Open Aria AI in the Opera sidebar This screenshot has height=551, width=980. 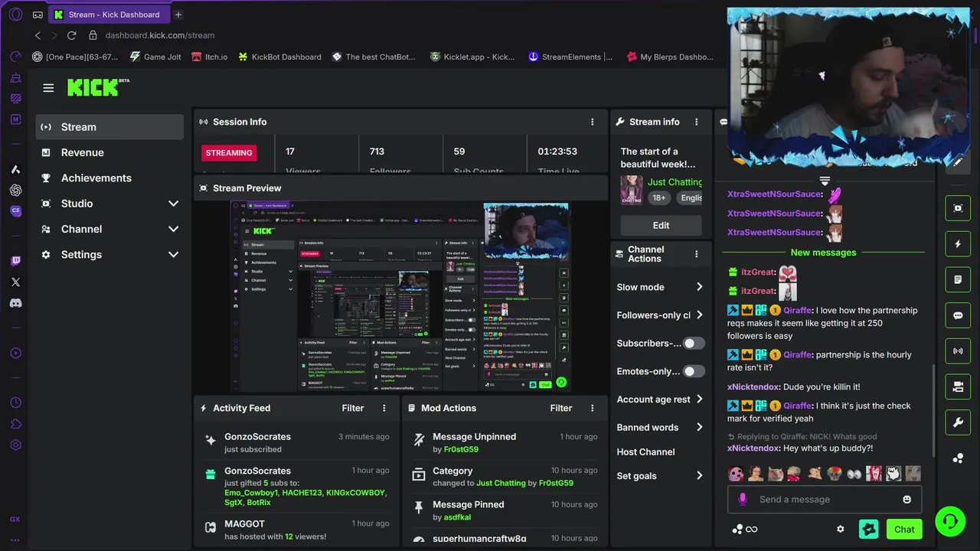[x=15, y=169]
